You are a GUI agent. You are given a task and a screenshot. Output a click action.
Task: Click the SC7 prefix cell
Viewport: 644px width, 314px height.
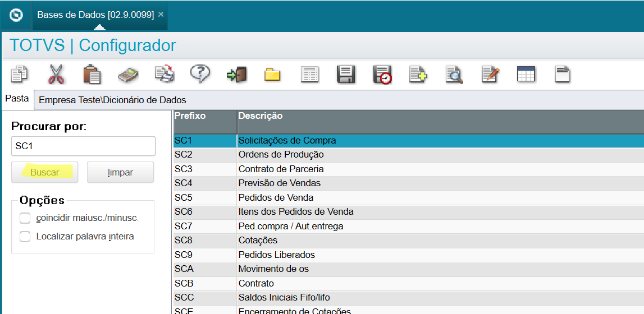pyautogui.click(x=205, y=227)
